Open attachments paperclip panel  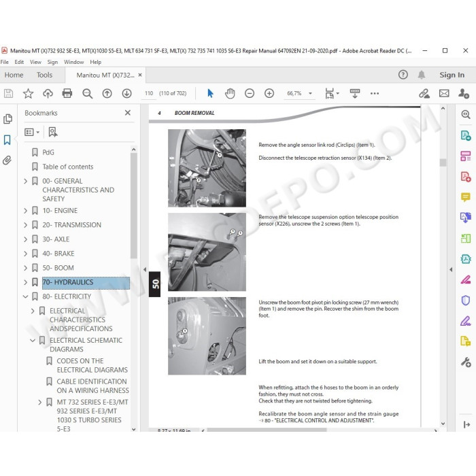click(7, 160)
